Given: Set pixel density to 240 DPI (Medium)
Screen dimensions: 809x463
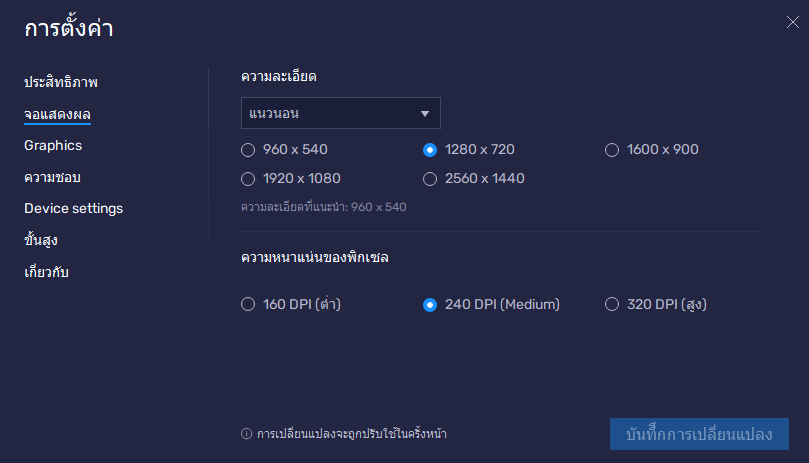Looking at the screenshot, I should (430, 305).
